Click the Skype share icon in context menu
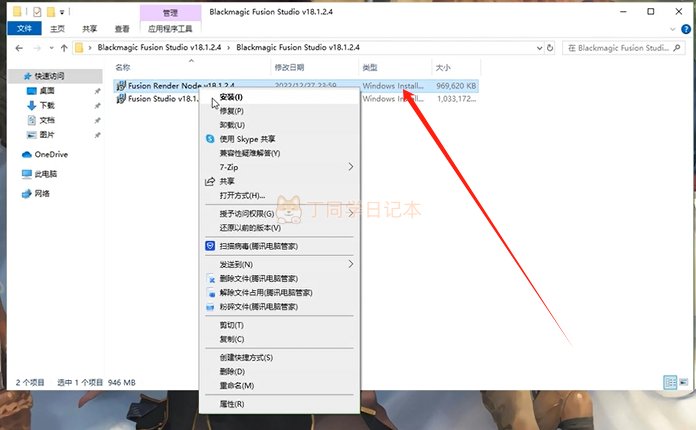The width and height of the screenshot is (696, 430). click(x=210, y=139)
